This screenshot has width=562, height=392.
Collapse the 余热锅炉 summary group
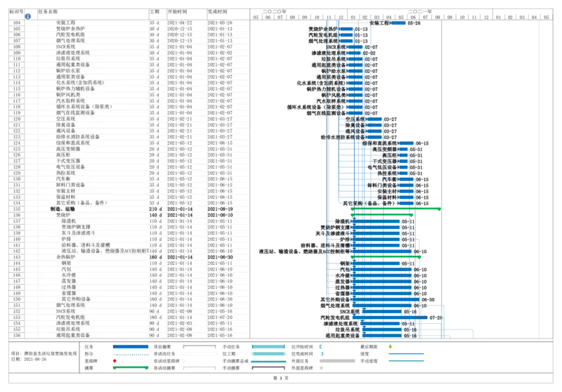52,257
